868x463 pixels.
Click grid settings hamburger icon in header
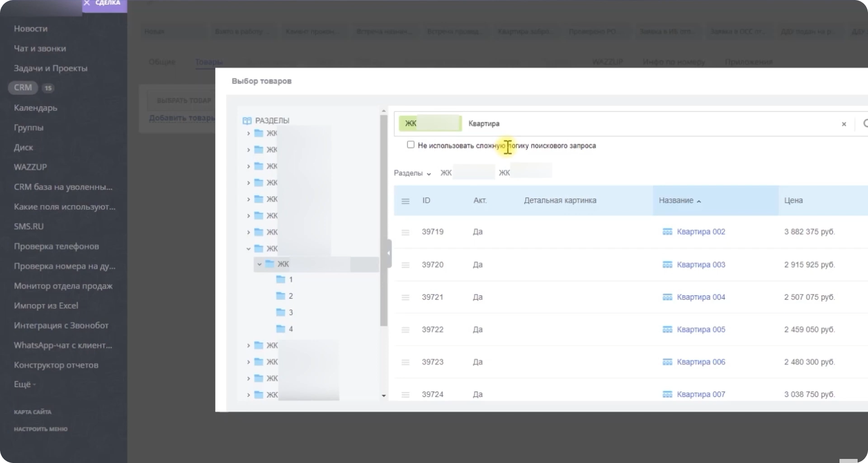point(406,201)
